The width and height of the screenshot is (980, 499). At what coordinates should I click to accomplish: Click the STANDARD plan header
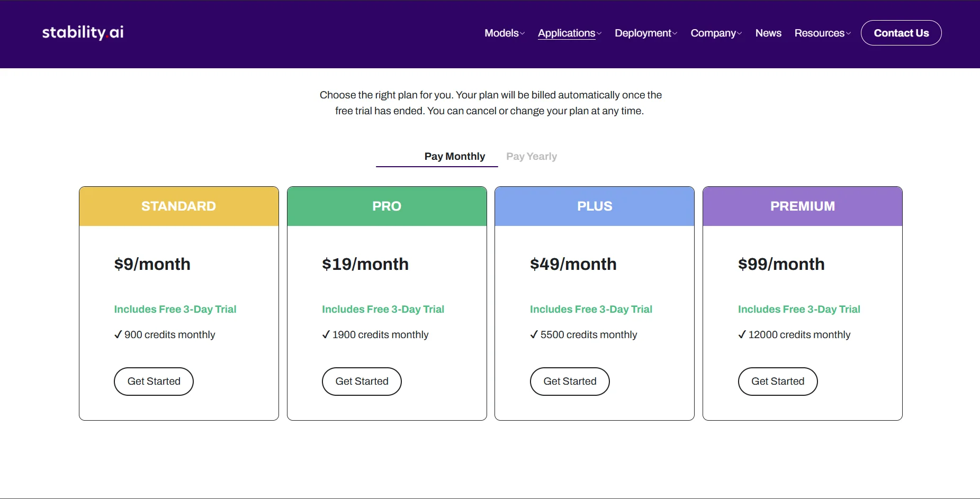(179, 206)
